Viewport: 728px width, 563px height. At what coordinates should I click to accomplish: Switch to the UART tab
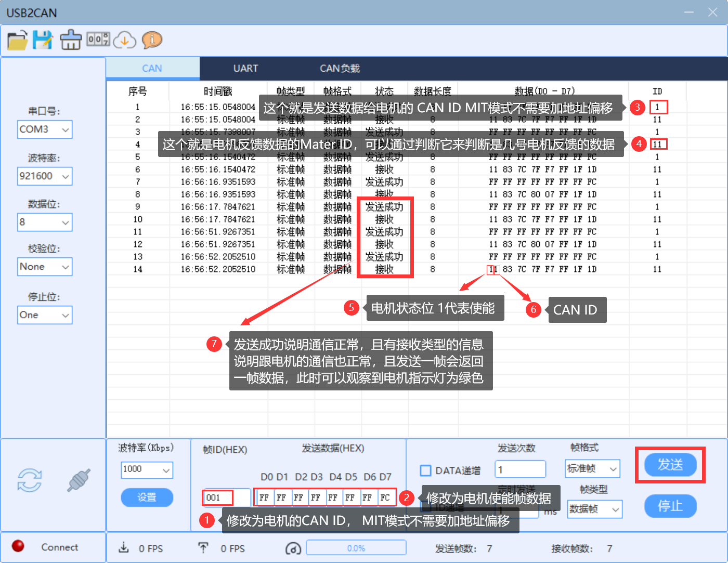[x=245, y=69]
